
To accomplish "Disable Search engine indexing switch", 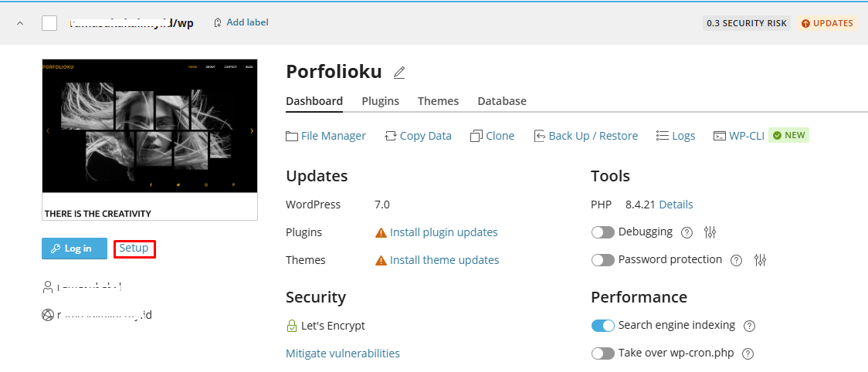I will [603, 326].
